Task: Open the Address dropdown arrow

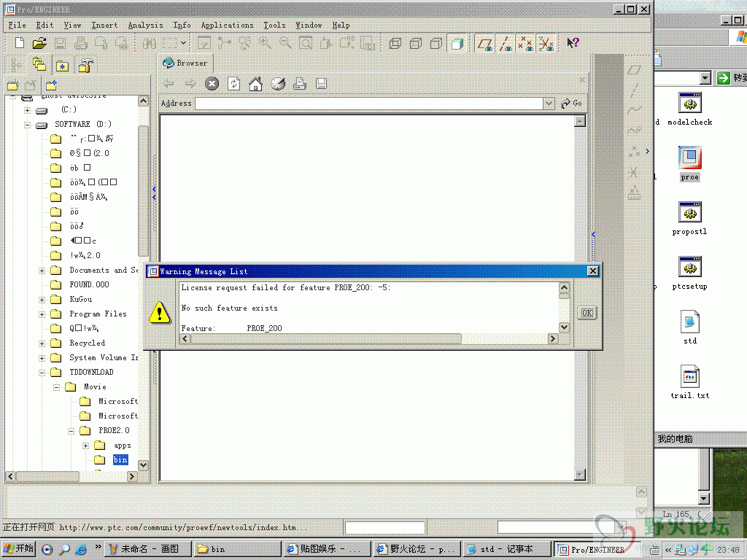Action: click(549, 104)
